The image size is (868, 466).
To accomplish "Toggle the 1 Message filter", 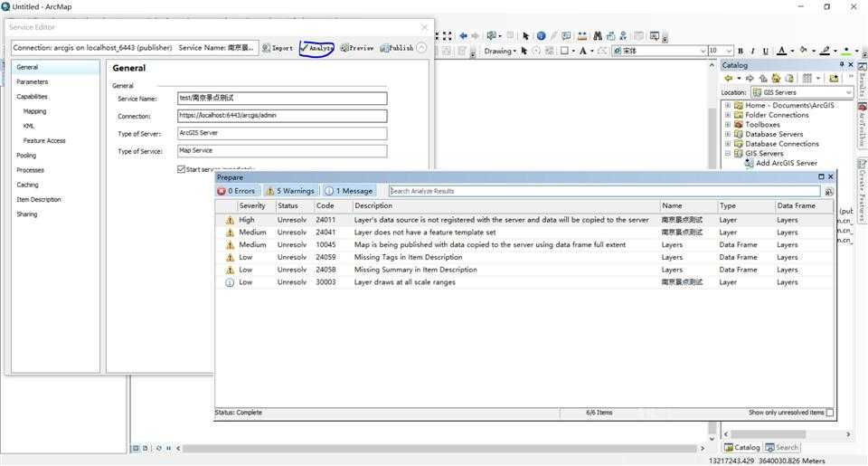I will coord(349,191).
